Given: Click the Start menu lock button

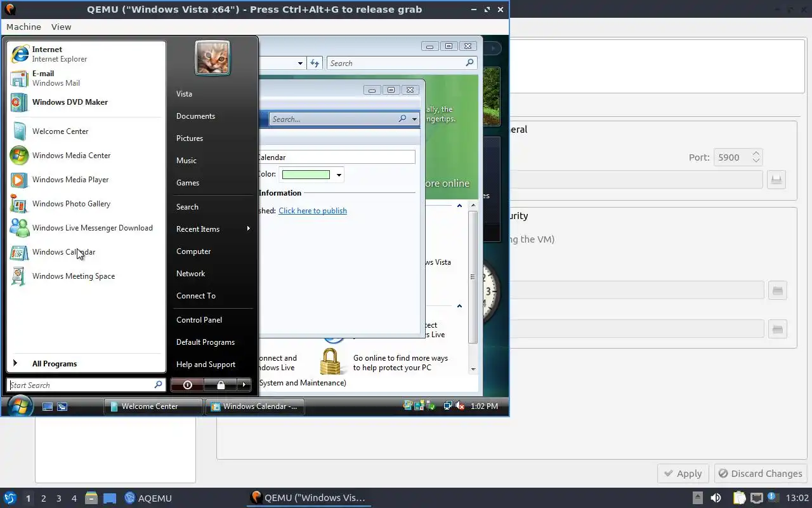Looking at the screenshot, I should (x=221, y=385).
